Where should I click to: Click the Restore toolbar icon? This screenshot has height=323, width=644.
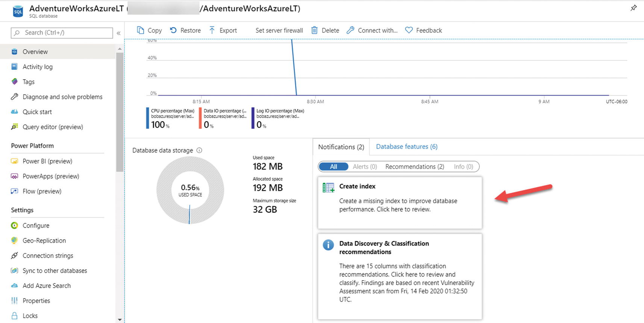(173, 30)
